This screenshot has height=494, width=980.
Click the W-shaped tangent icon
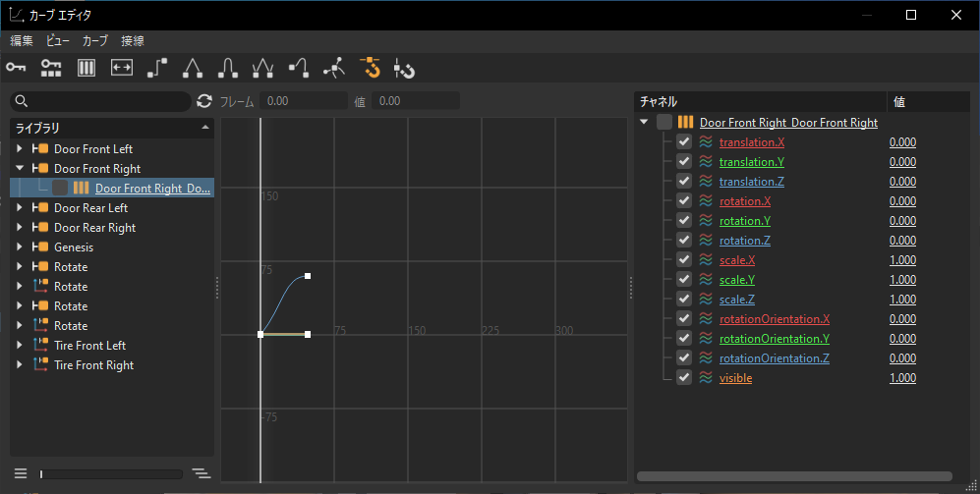[x=262, y=68]
